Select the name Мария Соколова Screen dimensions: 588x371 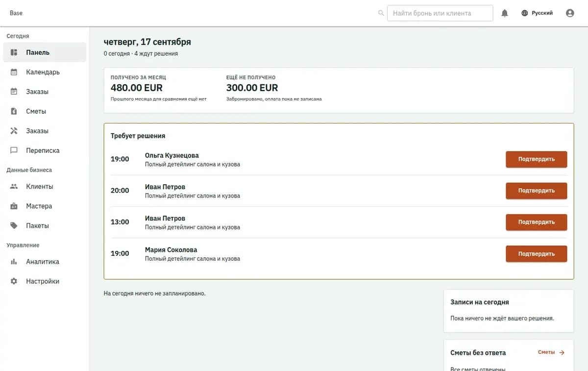click(x=171, y=250)
